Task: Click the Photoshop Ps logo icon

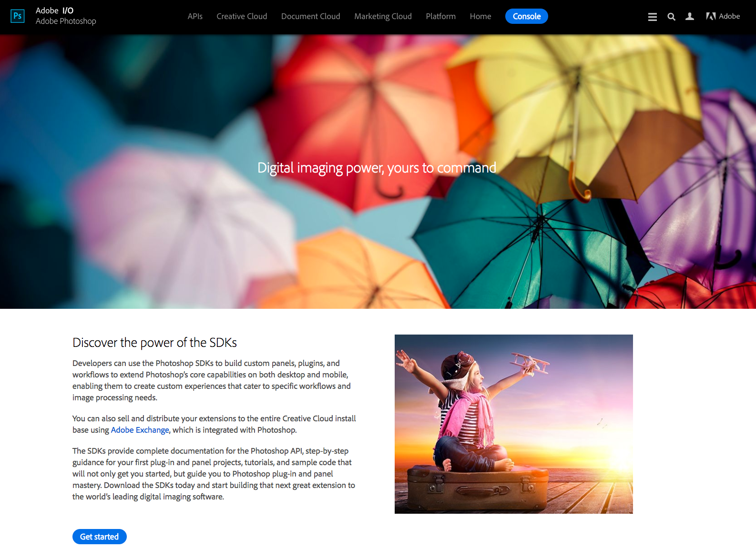Action: tap(18, 16)
